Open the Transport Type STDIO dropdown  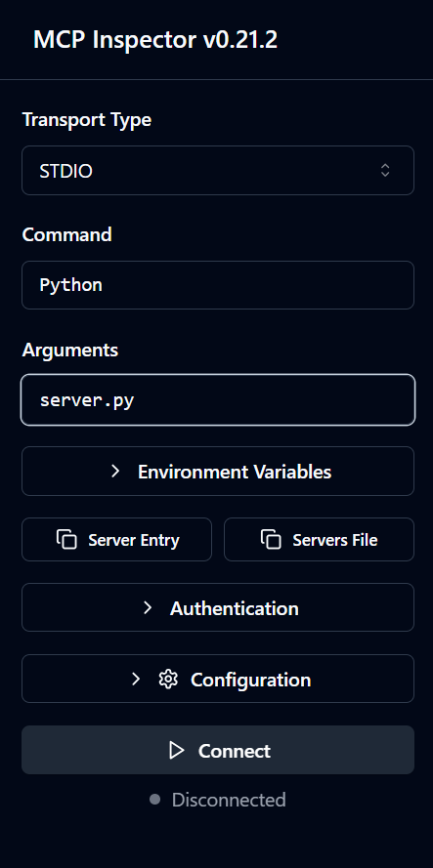tap(217, 171)
